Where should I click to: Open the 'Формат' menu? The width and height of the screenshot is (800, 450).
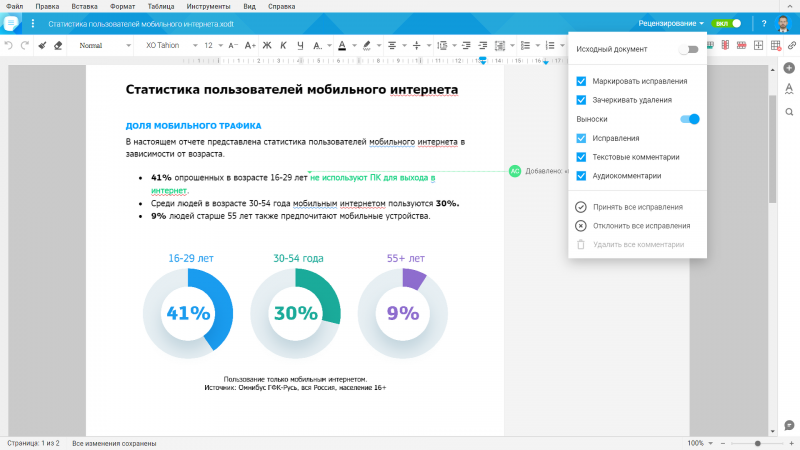[122, 6]
